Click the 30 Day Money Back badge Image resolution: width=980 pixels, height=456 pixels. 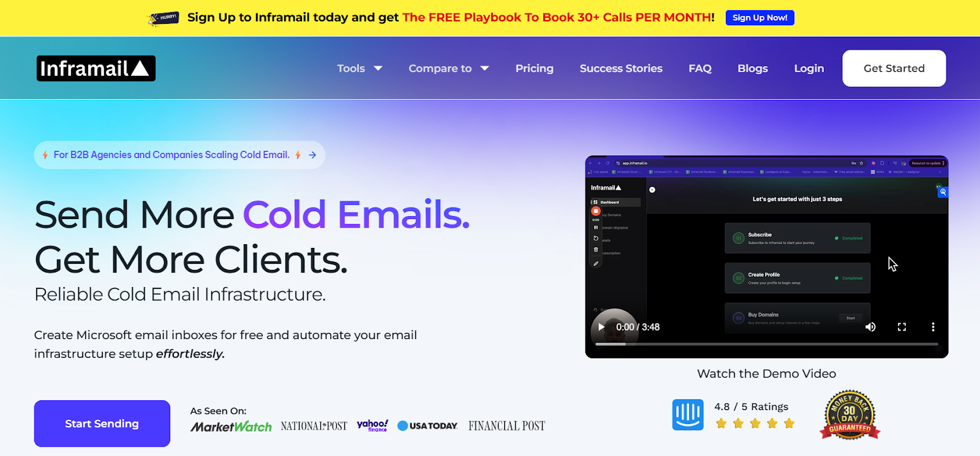[x=850, y=416]
